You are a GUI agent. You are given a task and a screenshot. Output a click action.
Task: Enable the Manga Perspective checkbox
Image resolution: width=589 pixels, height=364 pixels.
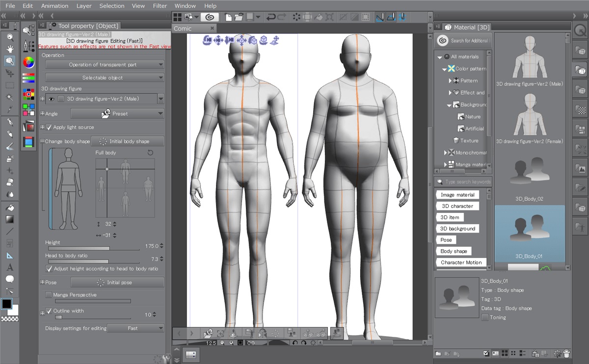coord(49,295)
